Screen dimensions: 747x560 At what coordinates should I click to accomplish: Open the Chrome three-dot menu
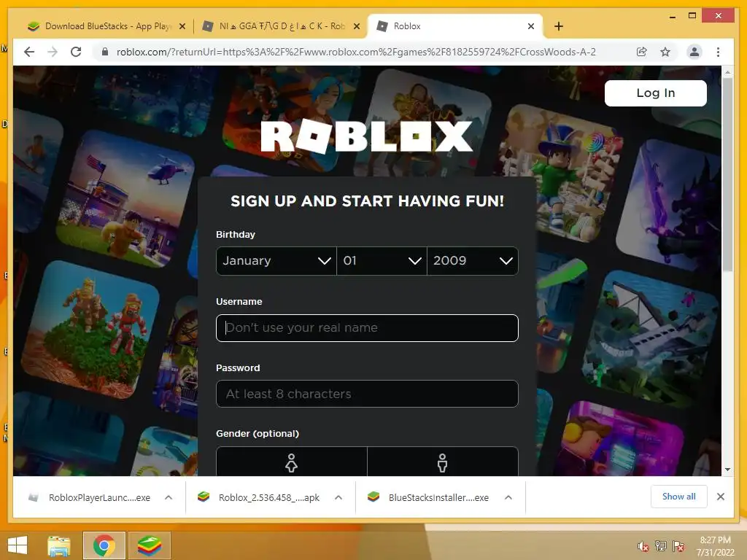[718, 52]
